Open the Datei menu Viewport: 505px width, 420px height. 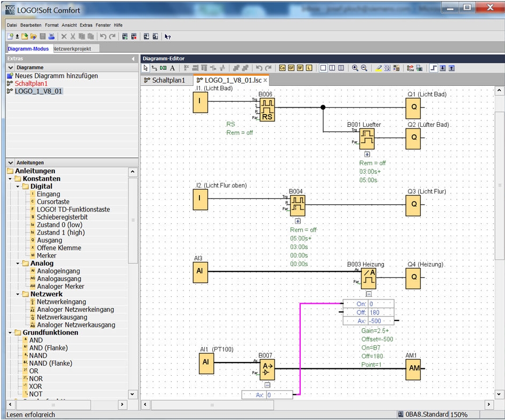12,25
